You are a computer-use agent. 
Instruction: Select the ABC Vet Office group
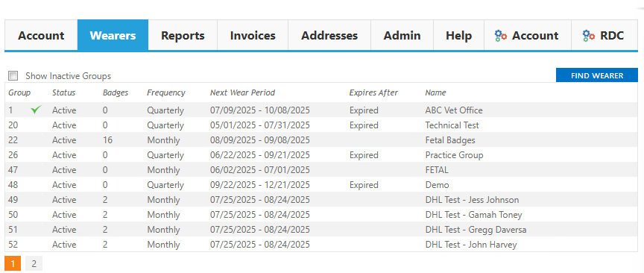(321, 110)
